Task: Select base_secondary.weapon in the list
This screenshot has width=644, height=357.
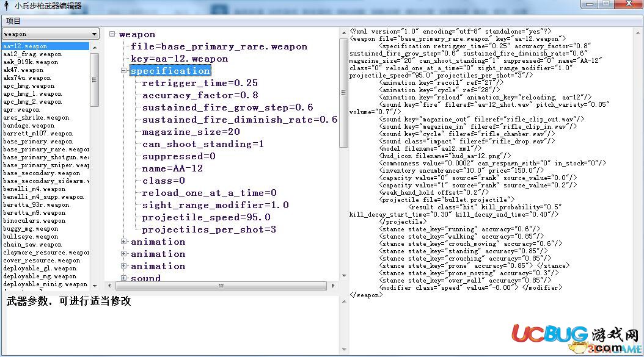Action: [42, 173]
